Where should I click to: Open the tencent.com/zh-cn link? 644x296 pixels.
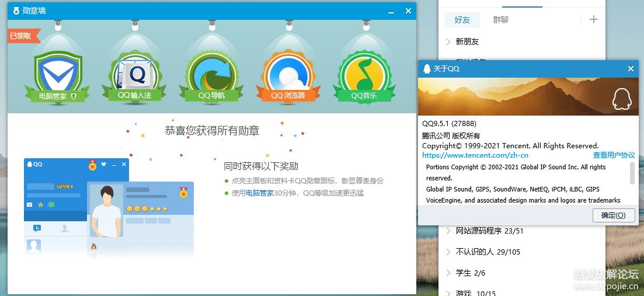click(x=475, y=155)
